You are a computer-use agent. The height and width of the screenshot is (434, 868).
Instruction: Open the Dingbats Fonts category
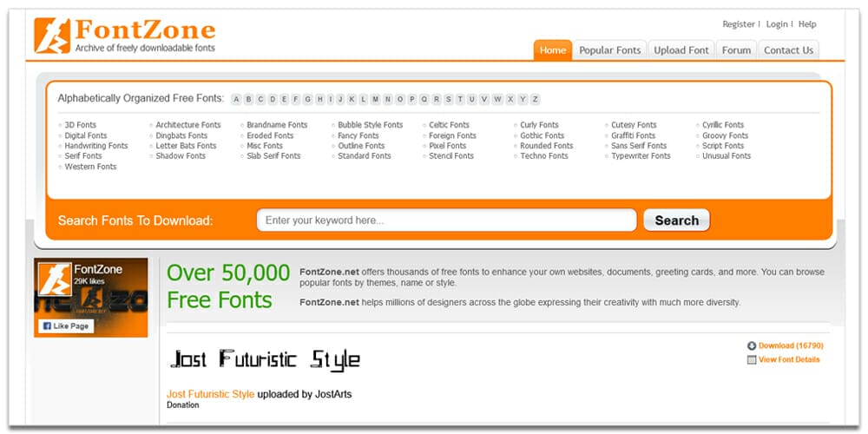(x=181, y=135)
